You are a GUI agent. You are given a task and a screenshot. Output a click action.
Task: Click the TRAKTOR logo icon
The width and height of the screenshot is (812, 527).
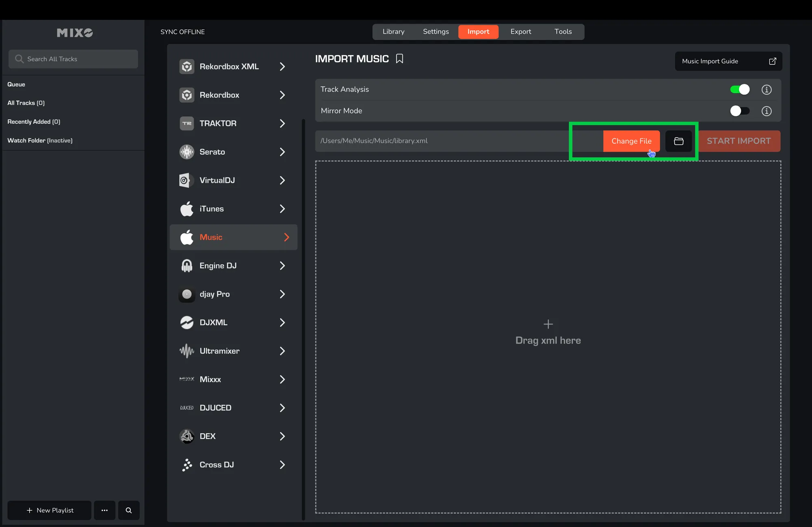click(x=187, y=123)
